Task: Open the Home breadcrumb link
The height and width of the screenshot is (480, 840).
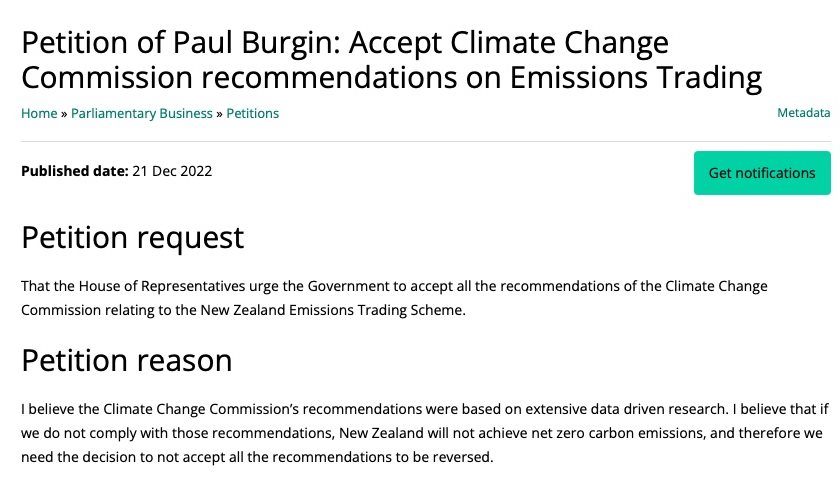Action: point(39,114)
